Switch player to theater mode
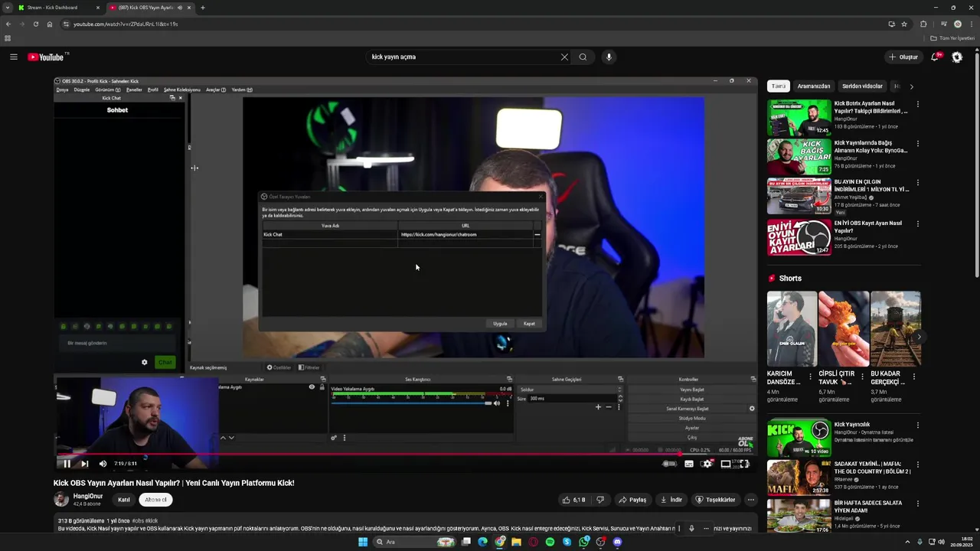 coord(725,463)
